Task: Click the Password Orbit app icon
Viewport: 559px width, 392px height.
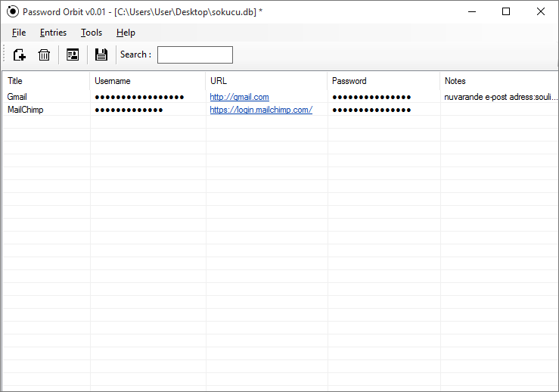Action: 12,12
